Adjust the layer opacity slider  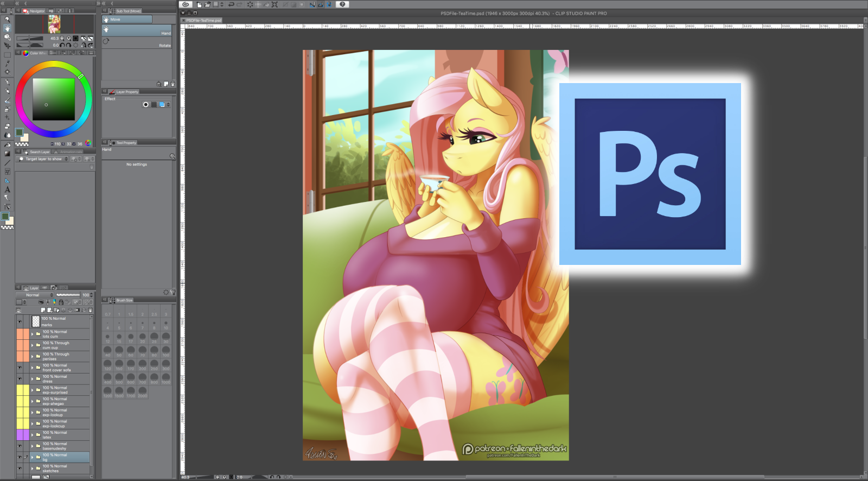pos(68,295)
